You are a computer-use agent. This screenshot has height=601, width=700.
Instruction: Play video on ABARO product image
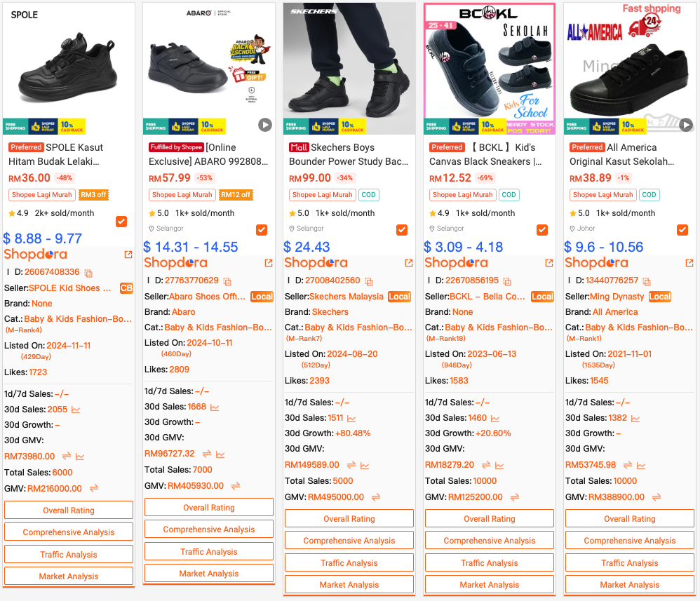[265, 125]
